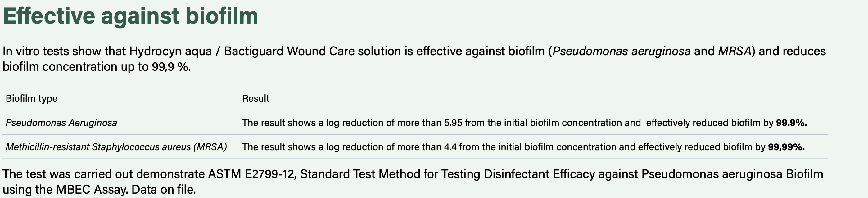Select the 'Methicillin-resistant Staphylococcus aureus (MRSA)' cell

pyautogui.click(x=116, y=147)
